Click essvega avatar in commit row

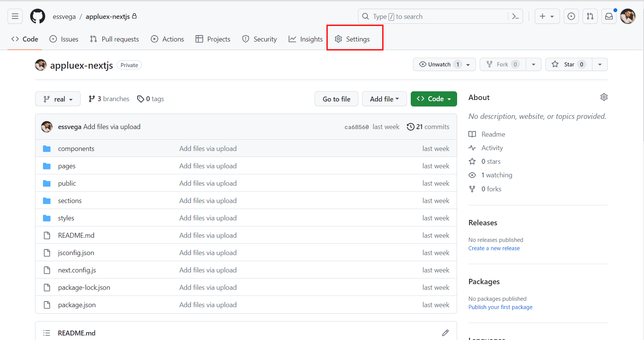coord(47,127)
